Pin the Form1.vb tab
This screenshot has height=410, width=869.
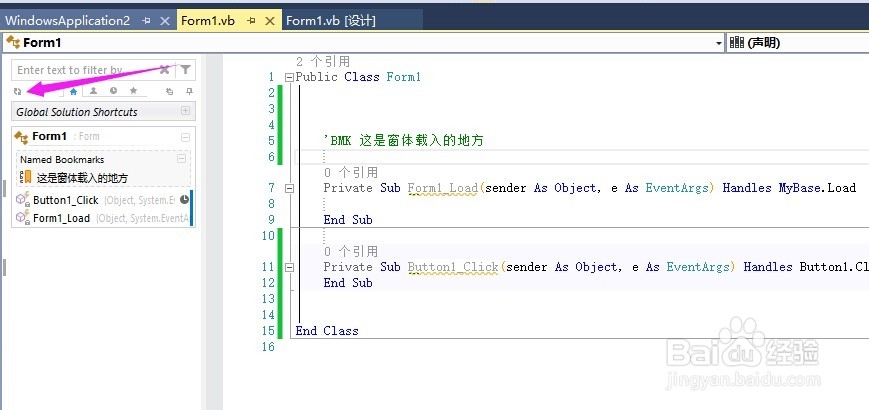251,20
